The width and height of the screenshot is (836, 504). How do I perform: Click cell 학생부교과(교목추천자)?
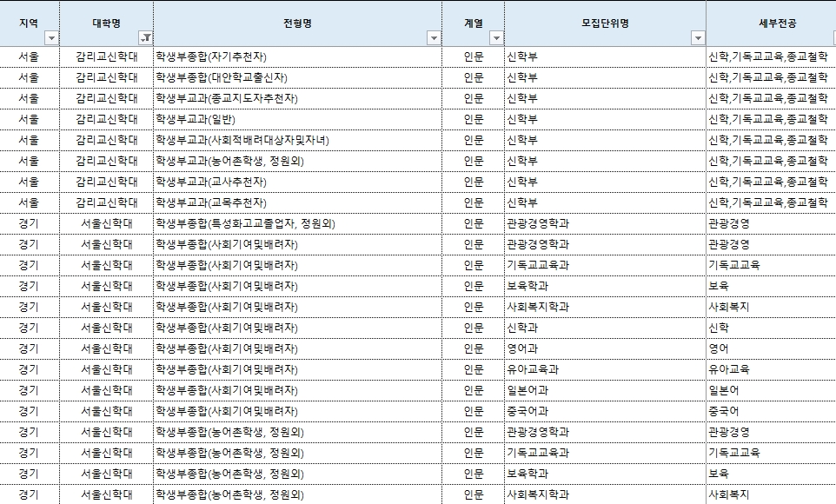click(297, 202)
